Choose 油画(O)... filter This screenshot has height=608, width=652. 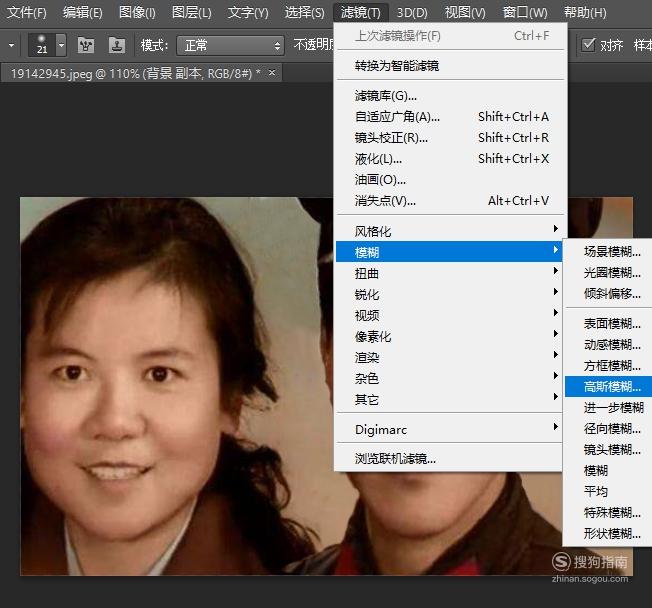pos(451,180)
